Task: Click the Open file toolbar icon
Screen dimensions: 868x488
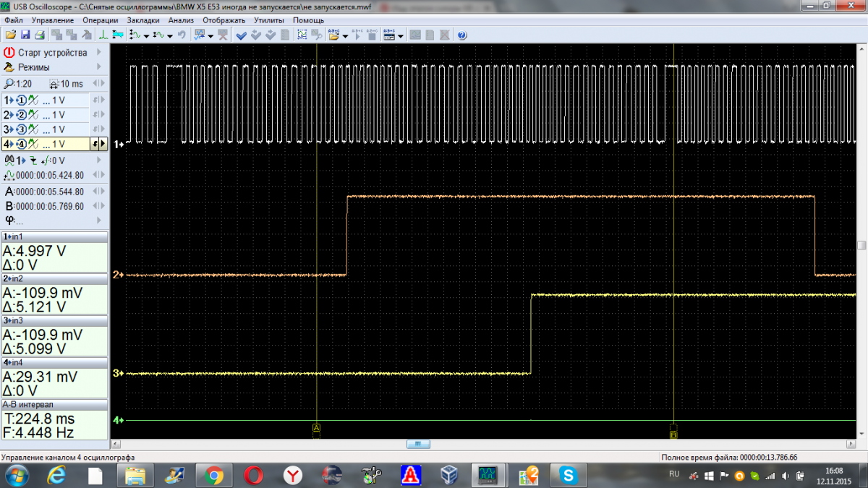Action: tap(10, 35)
